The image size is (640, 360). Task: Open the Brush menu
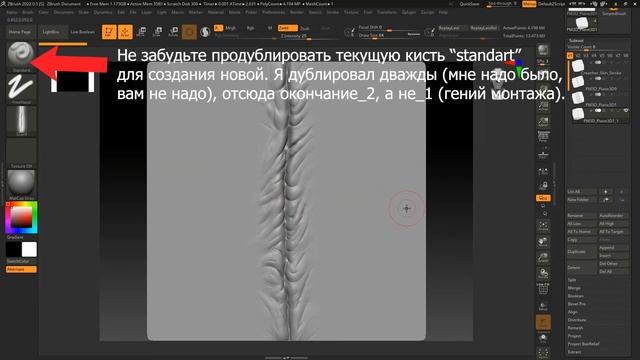[x=28, y=12]
